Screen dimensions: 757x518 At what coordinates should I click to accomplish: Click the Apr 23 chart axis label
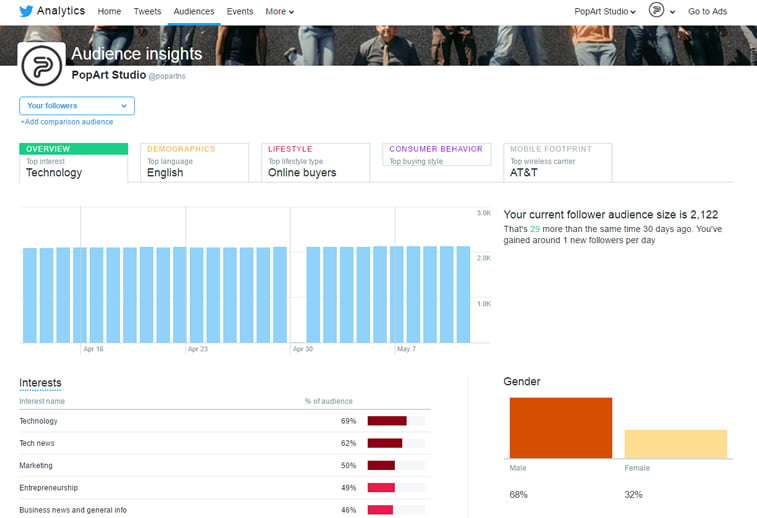click(x=198, y=349)
